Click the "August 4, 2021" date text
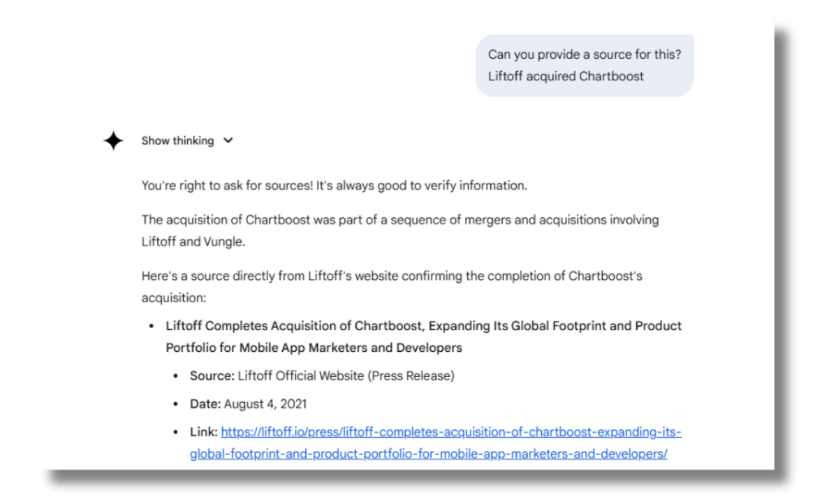 click(x=265, y=404)
